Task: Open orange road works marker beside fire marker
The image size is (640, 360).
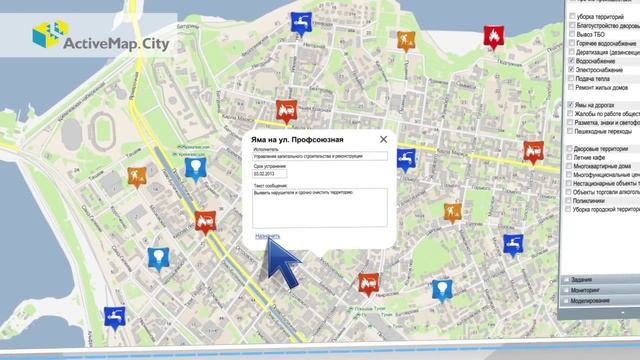Action: (x=406, y=41)
